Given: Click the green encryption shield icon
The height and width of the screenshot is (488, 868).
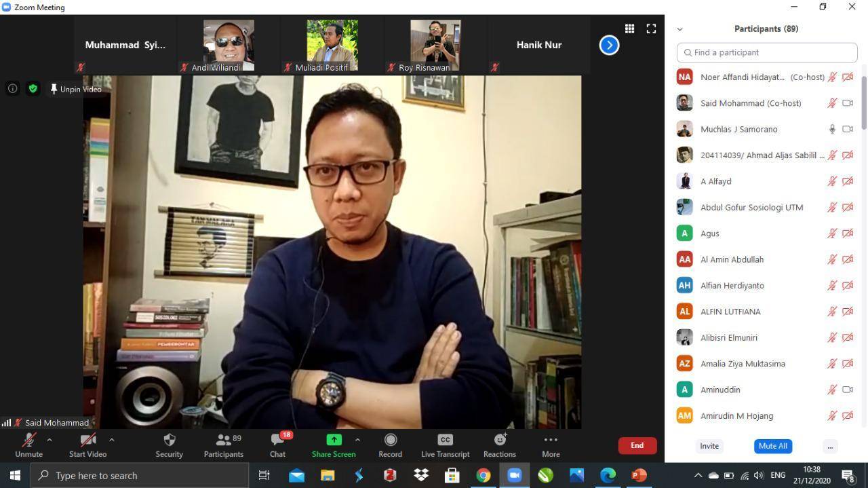Looking at the screenshot, I should coord(33,89).
